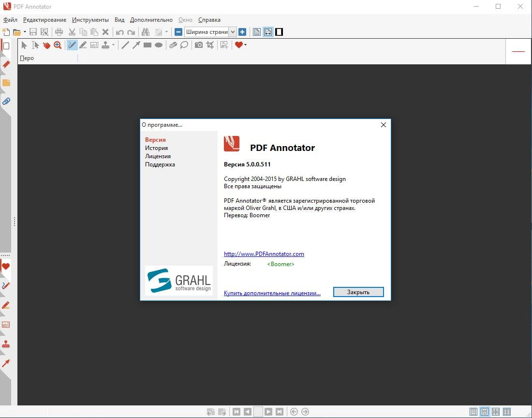Viewport: 532px width, 418px height.
Task: Click the Save diskette icon
Action: [x=33, y=32]
